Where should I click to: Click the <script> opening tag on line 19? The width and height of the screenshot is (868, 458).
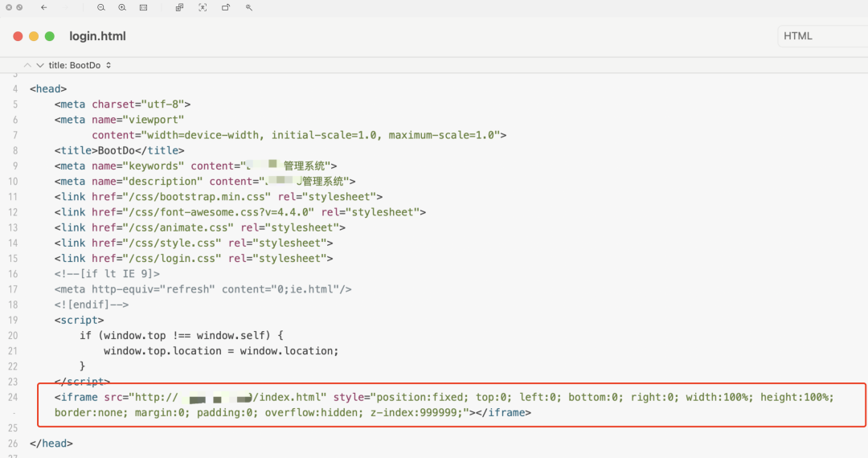[79, 321]
